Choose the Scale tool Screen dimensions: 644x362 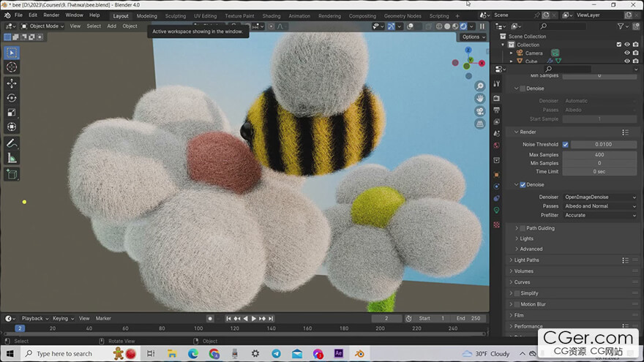(12, 112)
